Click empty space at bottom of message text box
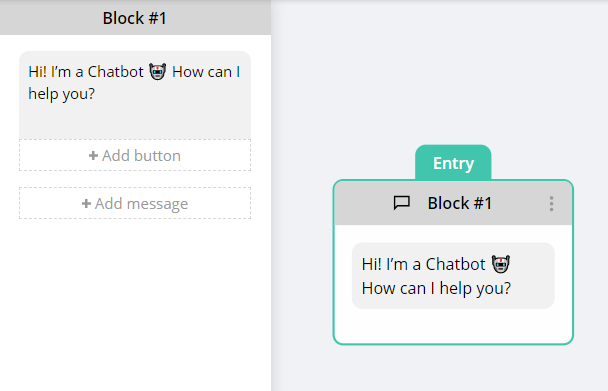The image size is (608, 391). pyautogui.click(x=135, y=122)
